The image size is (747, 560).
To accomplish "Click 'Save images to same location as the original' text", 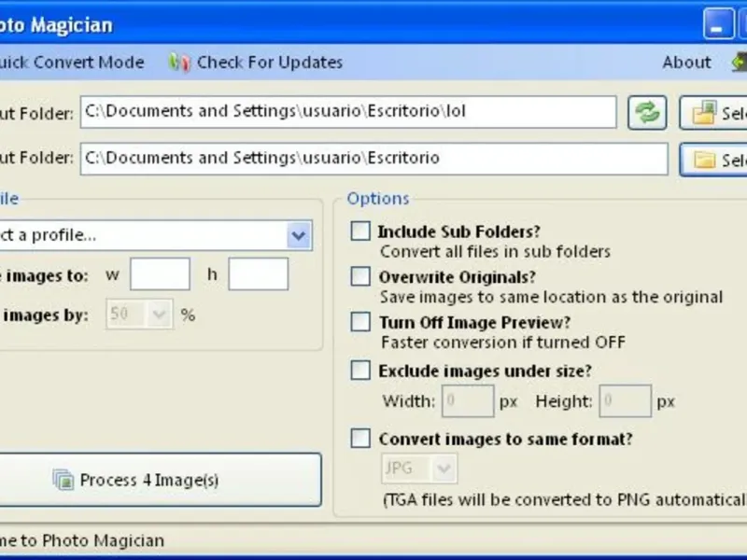I will pos(551,297).
